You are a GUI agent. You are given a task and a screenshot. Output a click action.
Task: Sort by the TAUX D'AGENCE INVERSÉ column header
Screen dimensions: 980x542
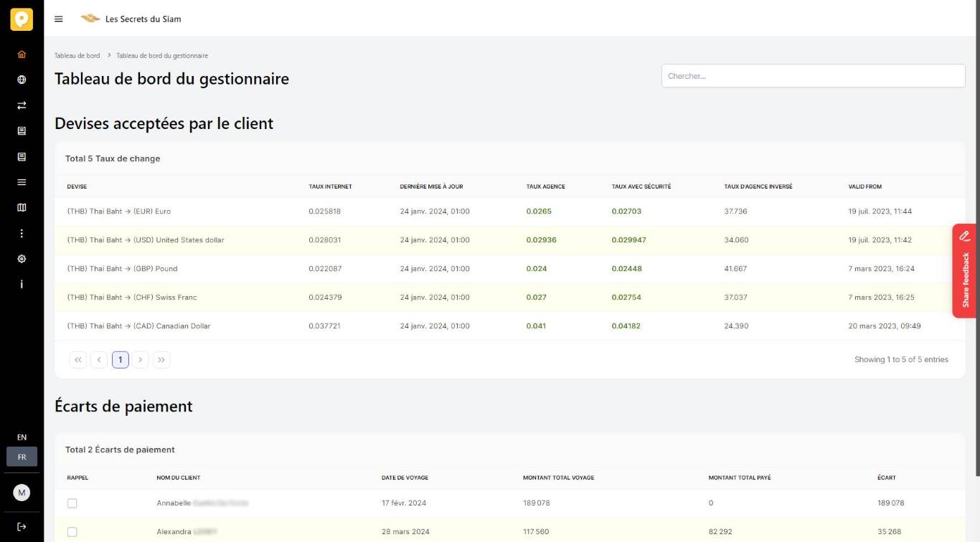pyautogui.click(x=758, y=186)
